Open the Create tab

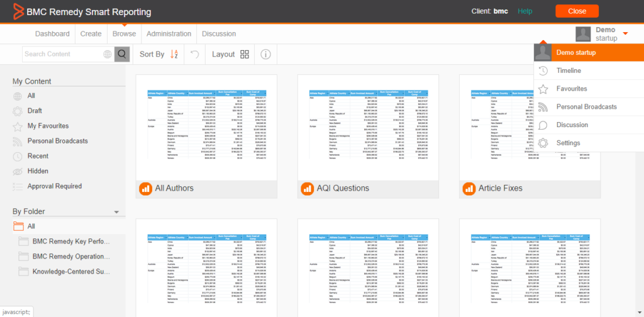pyautogui.click(x=91, y=34)
